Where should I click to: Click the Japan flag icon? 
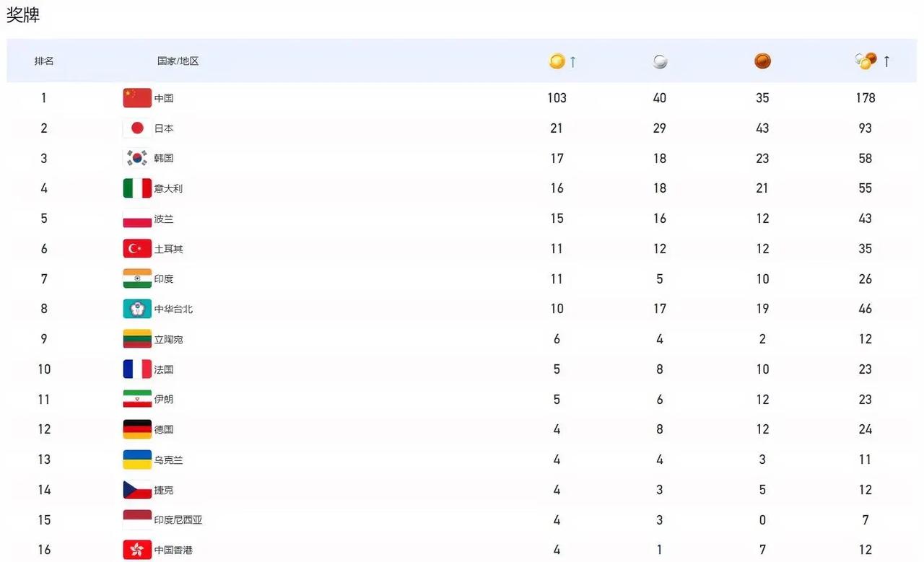click(x=137, y=128)
